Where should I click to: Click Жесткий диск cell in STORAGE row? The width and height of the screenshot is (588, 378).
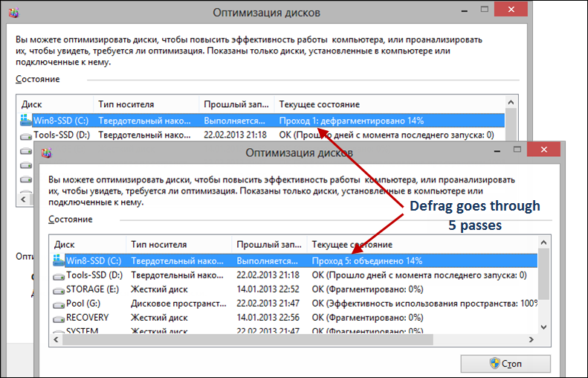(x=159, y=289)
